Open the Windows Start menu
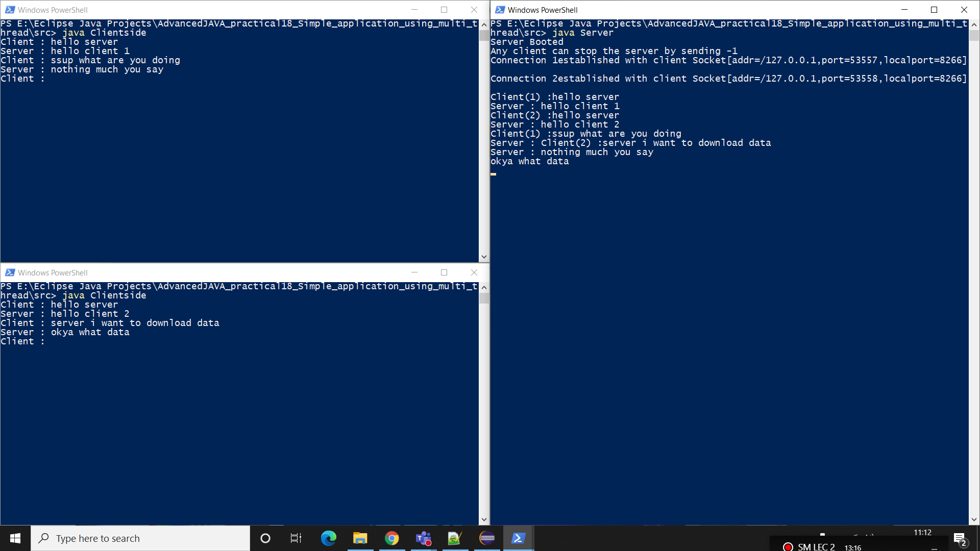 [15, 538]
